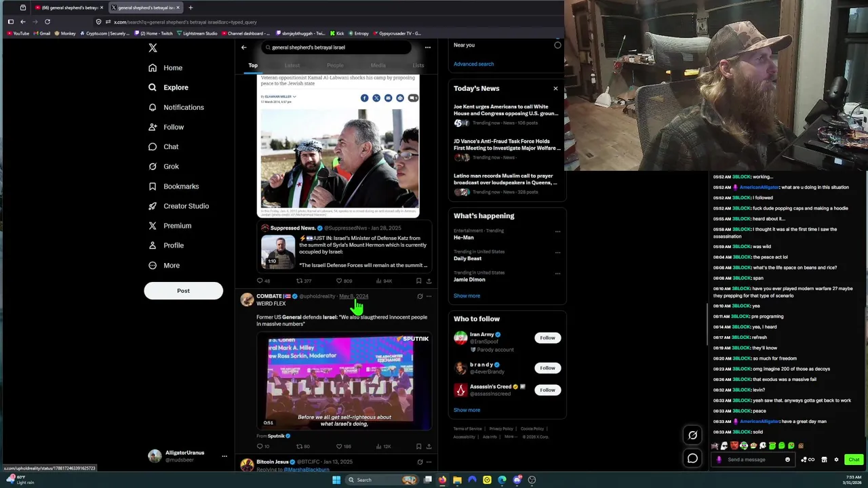This screenshot has height=488, width=868.
Task: Like the post with 809 likes
Action: pos(344,281)
